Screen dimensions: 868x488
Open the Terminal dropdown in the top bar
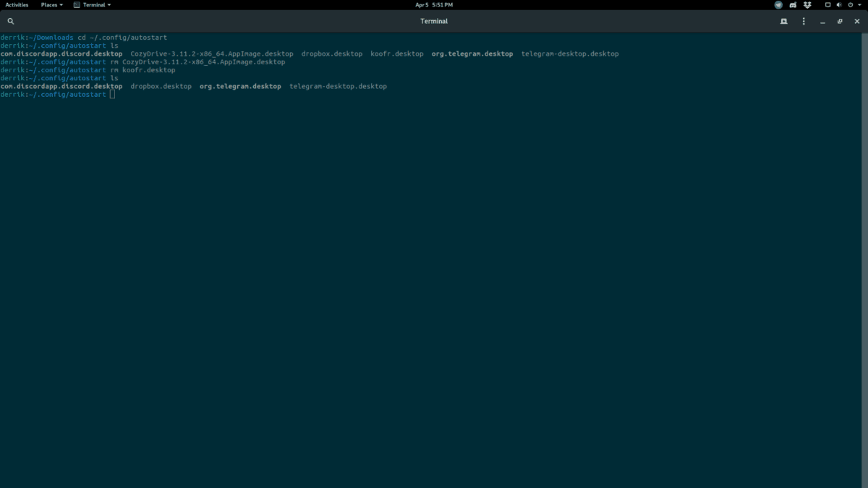tap(91, 4)
